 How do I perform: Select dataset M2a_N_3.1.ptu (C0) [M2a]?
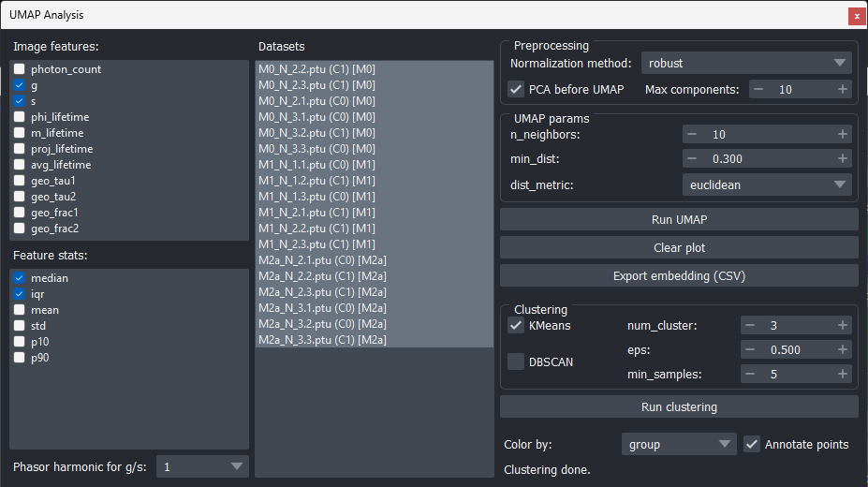coord(375,308)
